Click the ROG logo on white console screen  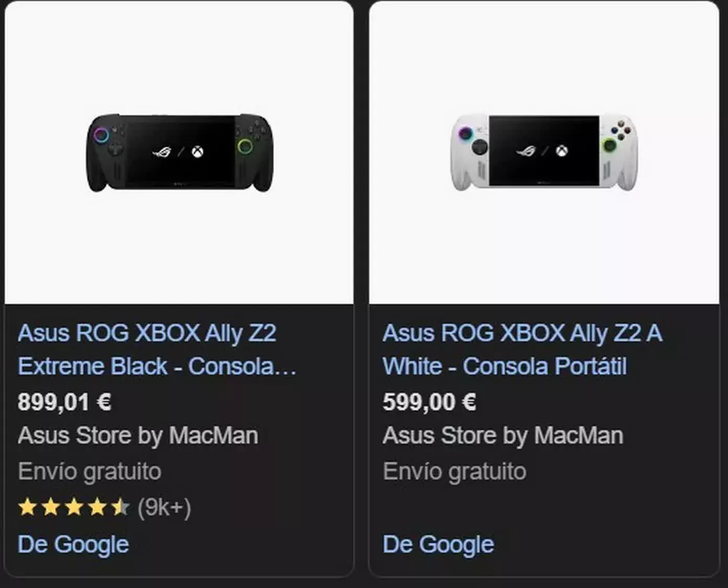527,151
